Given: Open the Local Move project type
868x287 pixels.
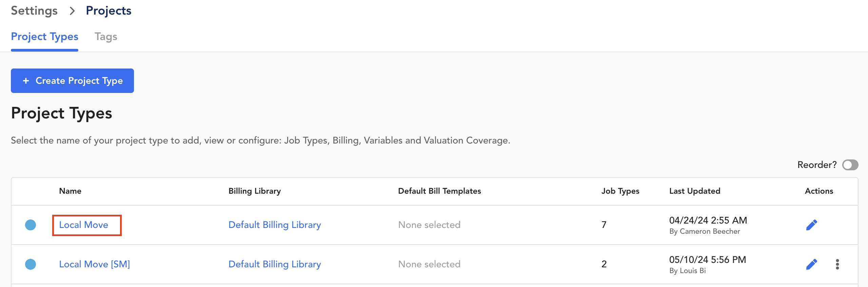Looking at the screenshot, I should point(84,225).
